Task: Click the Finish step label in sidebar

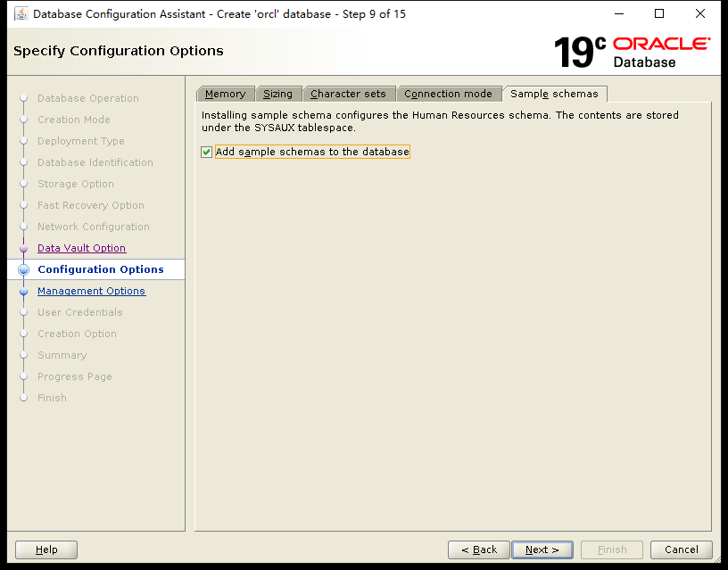Action: [x=52, y=398]
